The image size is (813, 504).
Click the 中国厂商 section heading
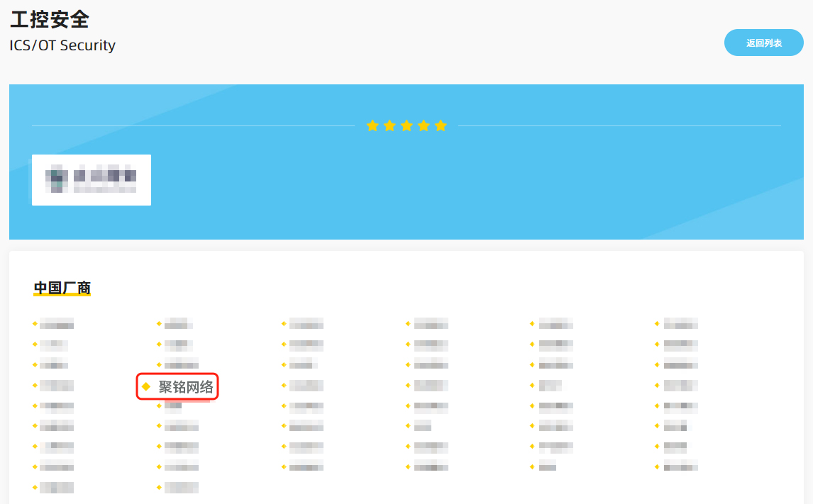click(62, 288)
